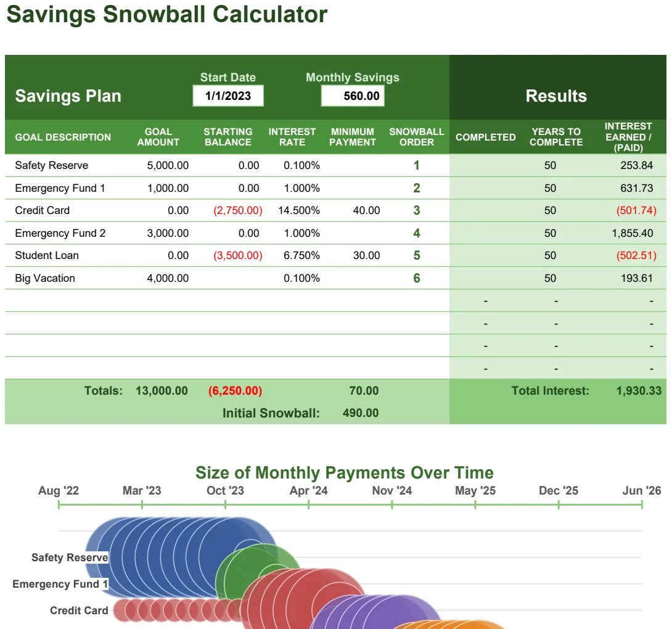The image size is (672, 629).
Task: Click the GOAL DESCRIPTION column header
Action: [x=63, y=137]
